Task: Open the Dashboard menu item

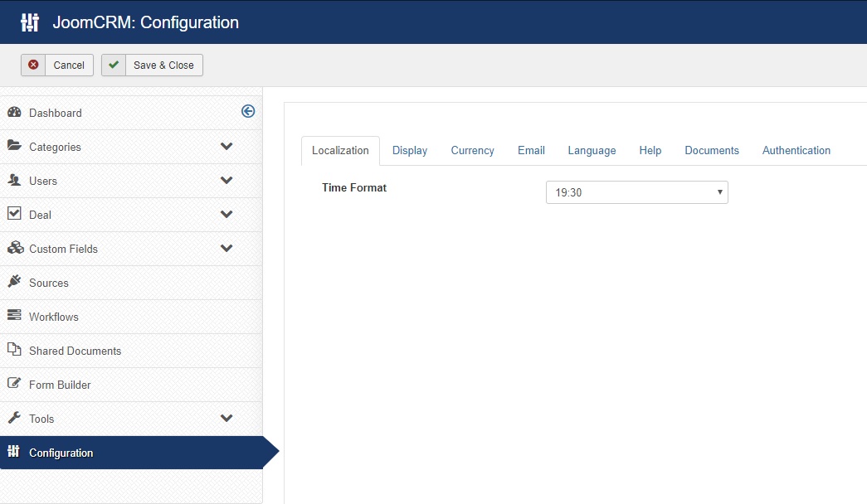Action: click(x=131, y=113)
